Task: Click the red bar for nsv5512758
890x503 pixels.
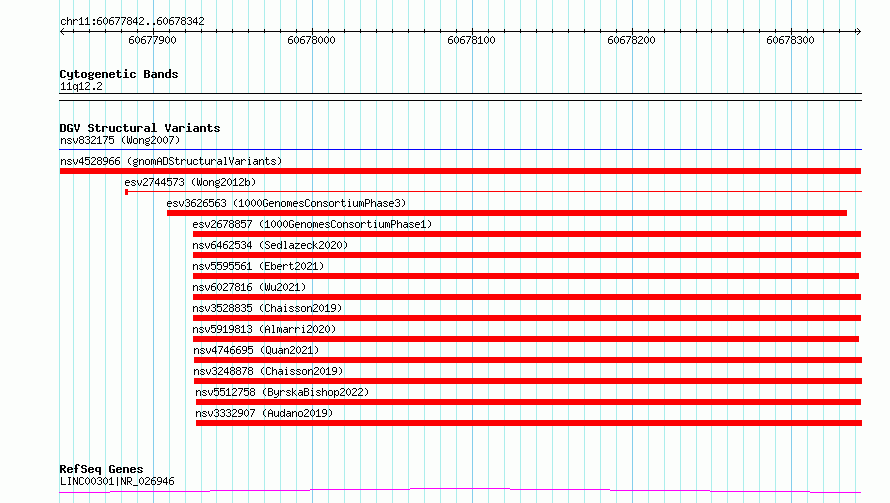Action: (x=528, y=402)
